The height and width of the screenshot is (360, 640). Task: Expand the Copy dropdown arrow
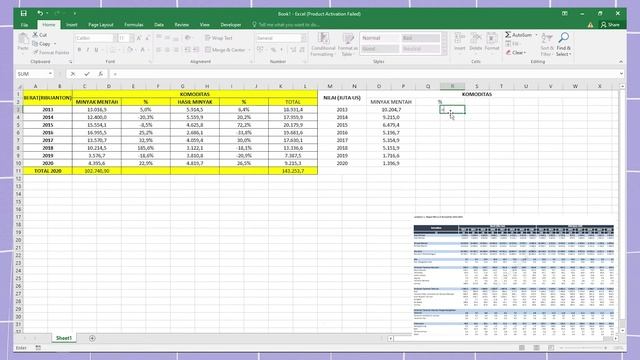click(55, 44)
